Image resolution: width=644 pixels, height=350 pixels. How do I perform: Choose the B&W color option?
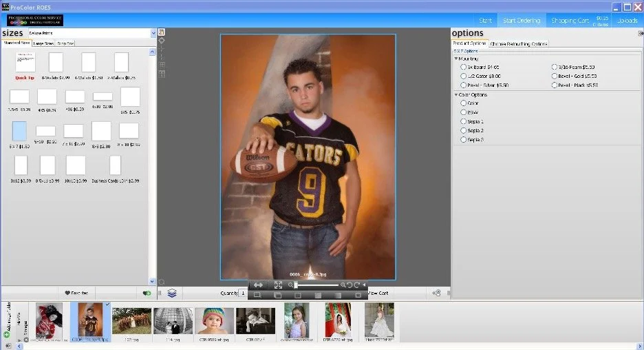point(463,112)
